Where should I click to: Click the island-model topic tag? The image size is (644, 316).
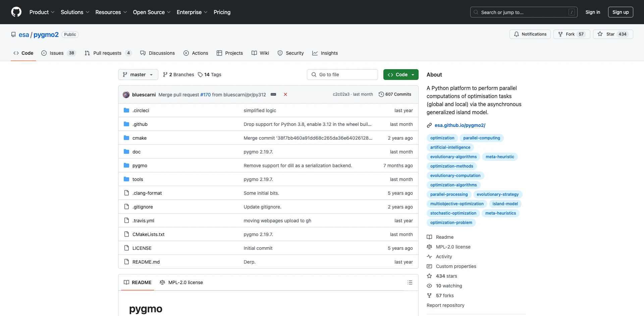point(505,204)
